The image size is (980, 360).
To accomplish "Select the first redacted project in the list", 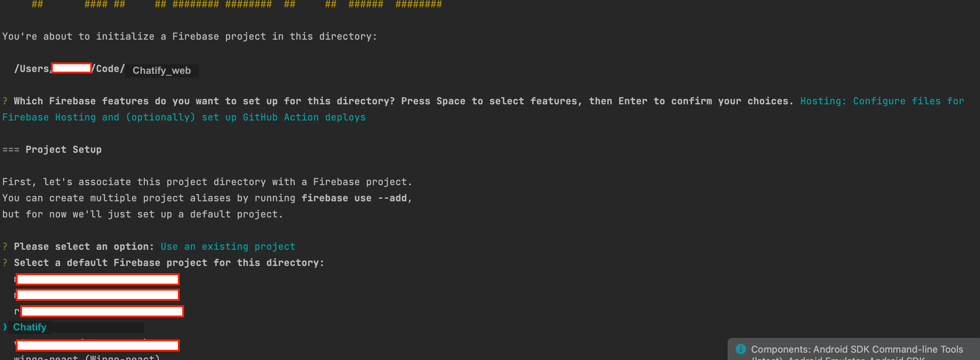I will 98,279.
